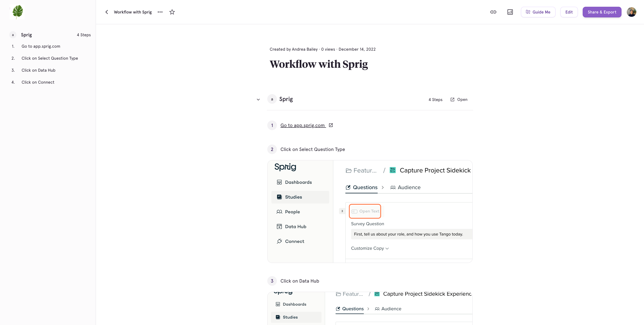Click the Edit button
Screen dimensions: 644x325
(x=569, y=12)
